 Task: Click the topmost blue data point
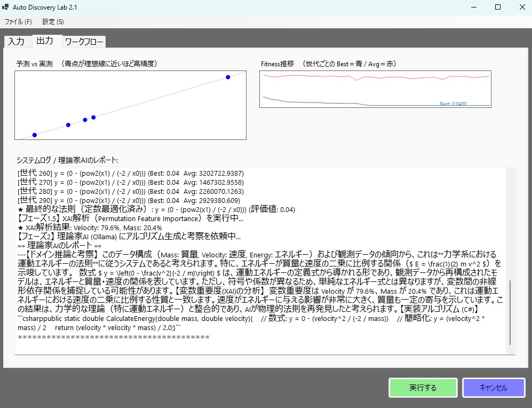(x=228, y=77)
